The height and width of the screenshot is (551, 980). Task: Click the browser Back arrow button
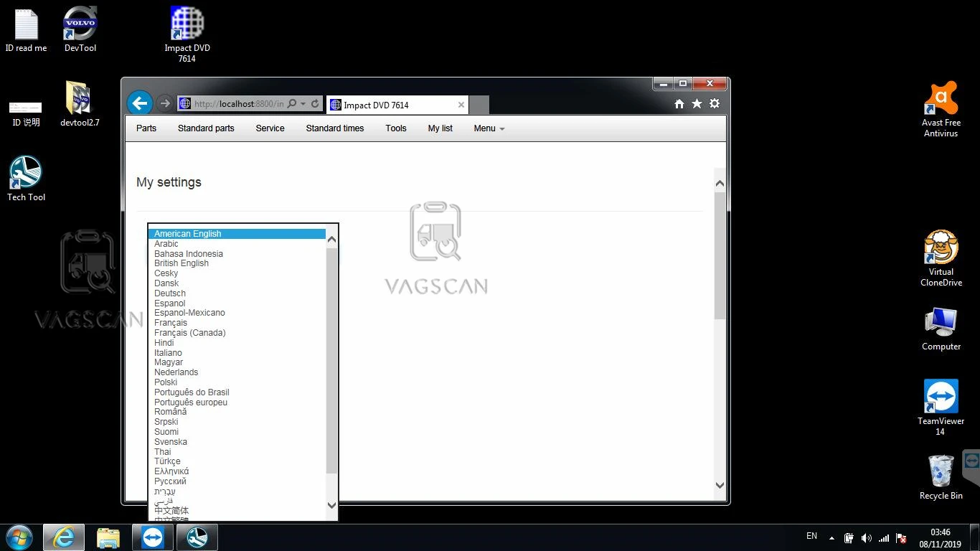(x=140, y=103)
